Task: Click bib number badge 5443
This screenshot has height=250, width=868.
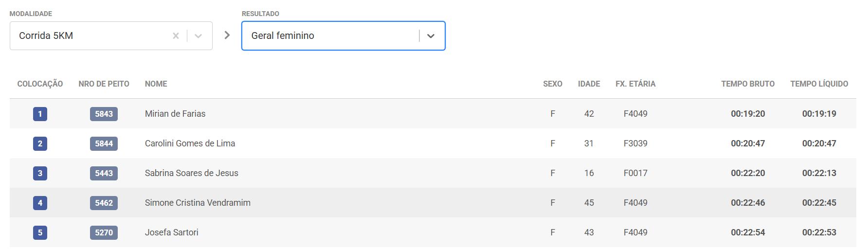Action: pyautogui.click(x=104, y=173)
